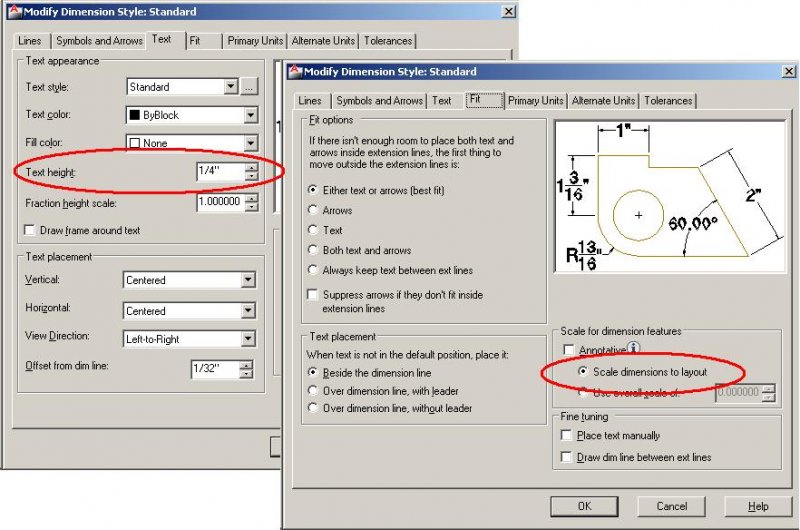Enable Draw dim line between ext lines
The width and height of the screenshot is (800, 530).
pyautogui.click(x=566, y=457)
